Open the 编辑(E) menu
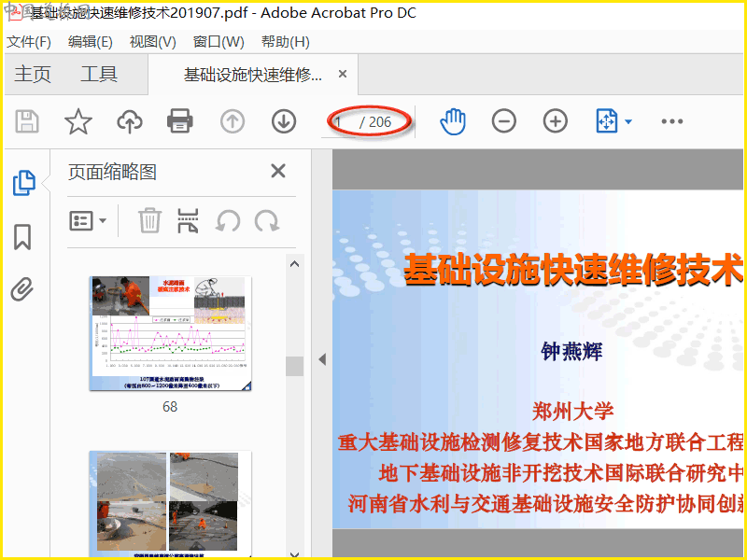Screen dimensions: 747x560 click(90, 42)
